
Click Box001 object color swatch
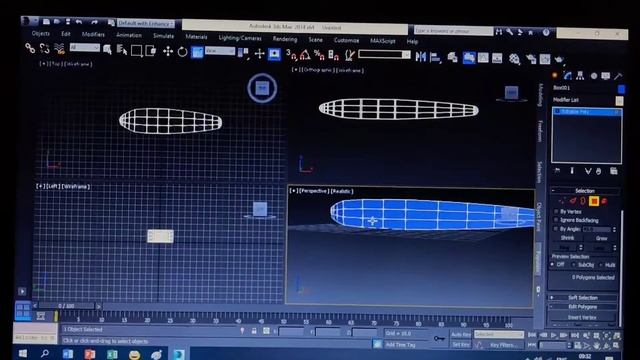click(621, 89)
